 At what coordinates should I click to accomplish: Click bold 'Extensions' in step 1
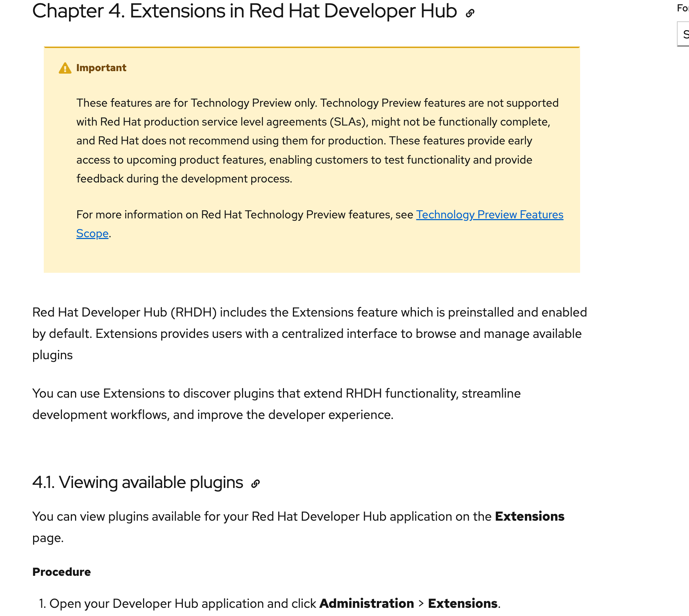pos(462,604)
